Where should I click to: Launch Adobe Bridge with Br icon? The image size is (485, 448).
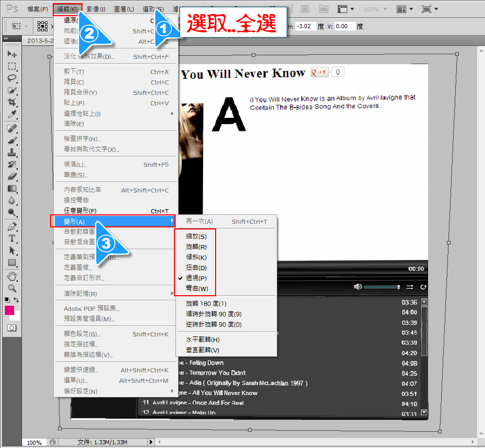tap(305, 9)
